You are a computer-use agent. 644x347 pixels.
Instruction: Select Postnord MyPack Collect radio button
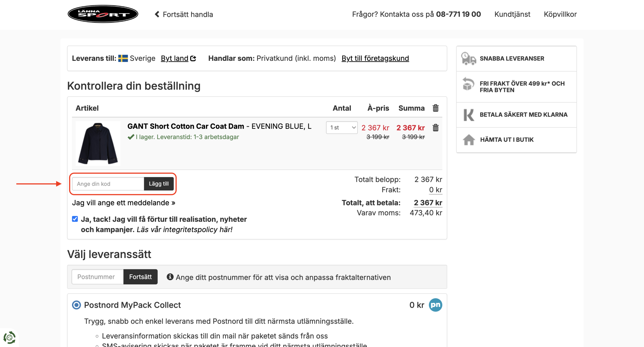76,305
